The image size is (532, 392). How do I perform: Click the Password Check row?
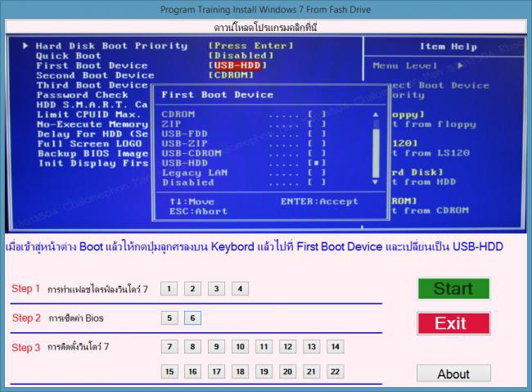pos(83,95)
